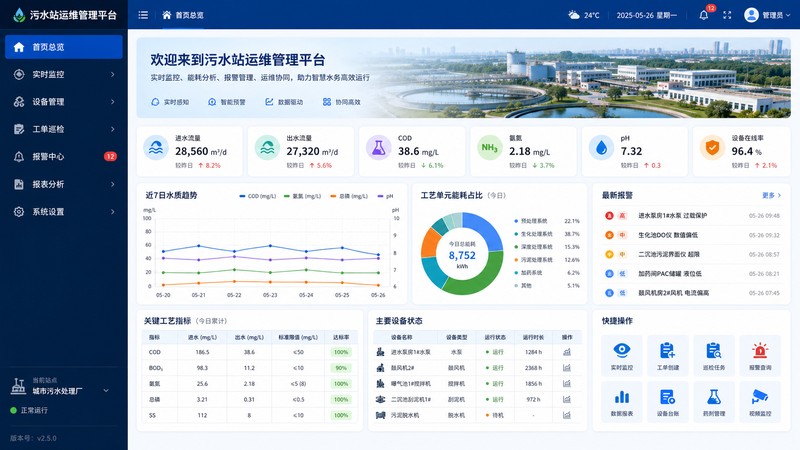The width and height of the screenshot is (800, 450).
Task: Click the orange 污泥处理系统 donut segment
Action: pos(430,244)
